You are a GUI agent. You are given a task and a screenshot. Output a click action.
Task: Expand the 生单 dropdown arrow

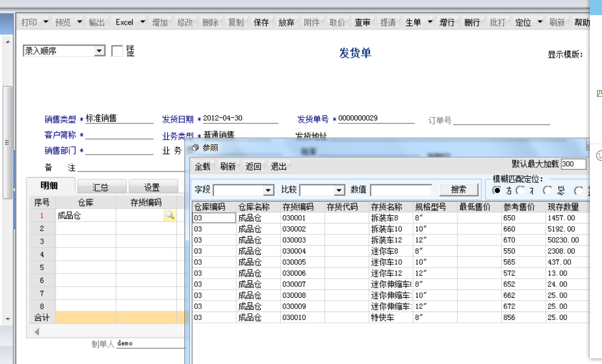[x=430, y=22]
